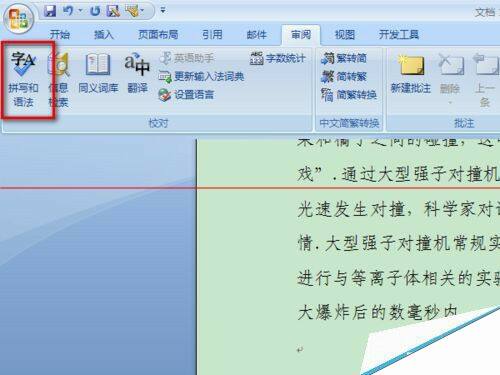This screenshot has height=375, width=500.
Task: Expand the 删除 comment dropdown arrow
Action: click(x=450, y=102)
